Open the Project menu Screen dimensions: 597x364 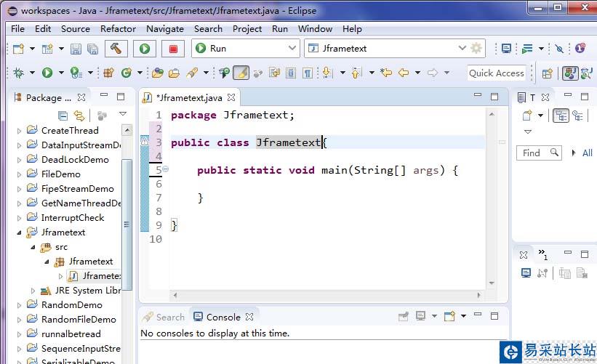[247, 29]
